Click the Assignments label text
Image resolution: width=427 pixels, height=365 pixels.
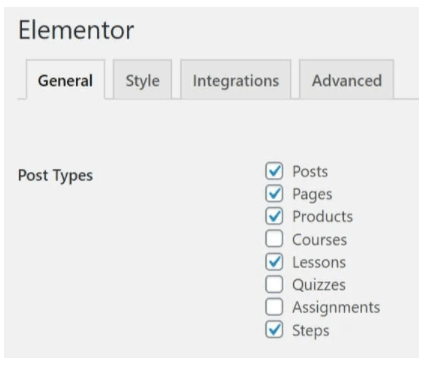pos(336,308)
